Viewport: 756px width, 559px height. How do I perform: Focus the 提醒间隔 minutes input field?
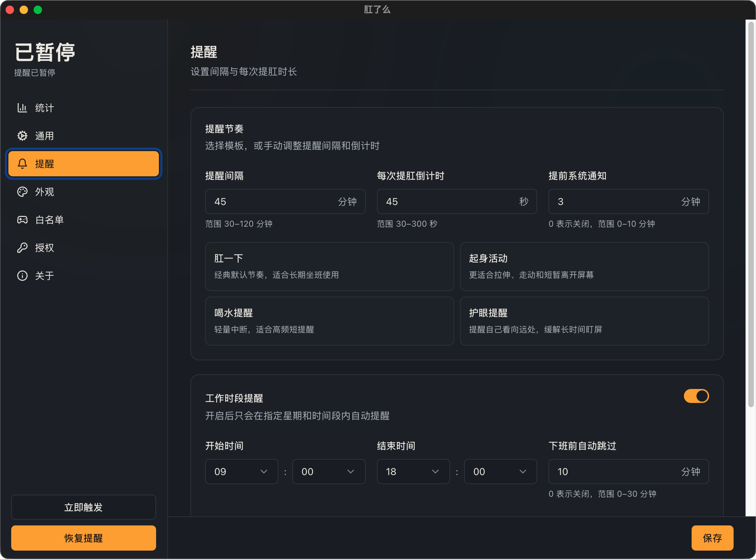click(x=285, y=201)
